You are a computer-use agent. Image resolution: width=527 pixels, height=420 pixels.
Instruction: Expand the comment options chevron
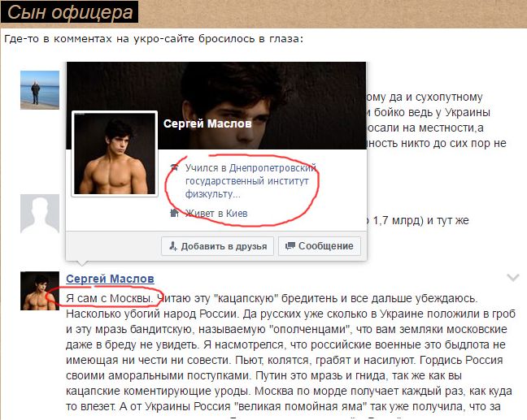(513, 277)
